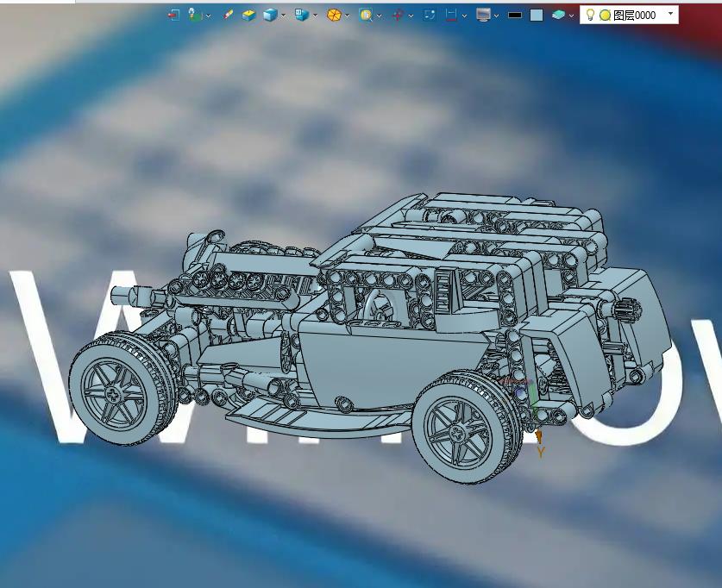Image resolution: width=722 pixels, height=588 pixels.
Task: Click the black color swatch
Action: (x=515, y=16)
